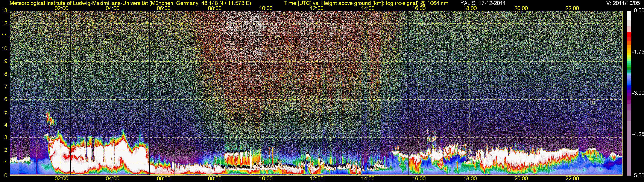Click the 16:00 label on the bottom time axis
Viewport: 644px width, 182px height.
click(419, 179)
